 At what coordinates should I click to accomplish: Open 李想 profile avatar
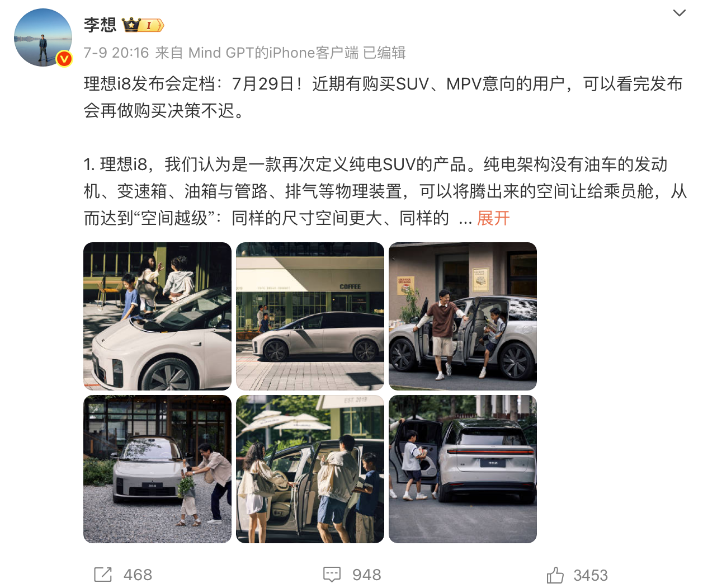point(43,37)
